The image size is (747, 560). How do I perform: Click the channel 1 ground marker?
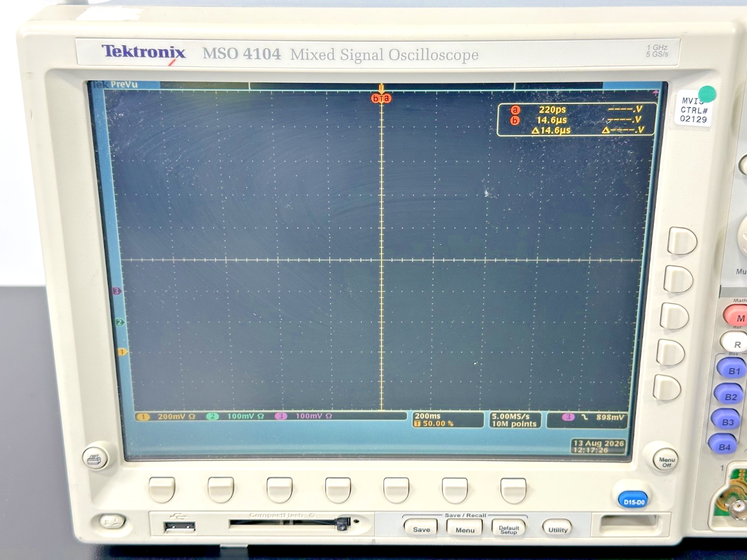click(x=122, y=352)
